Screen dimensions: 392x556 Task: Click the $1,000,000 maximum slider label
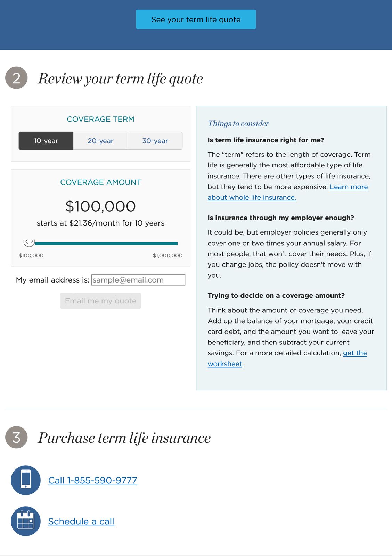click(168, 255)
